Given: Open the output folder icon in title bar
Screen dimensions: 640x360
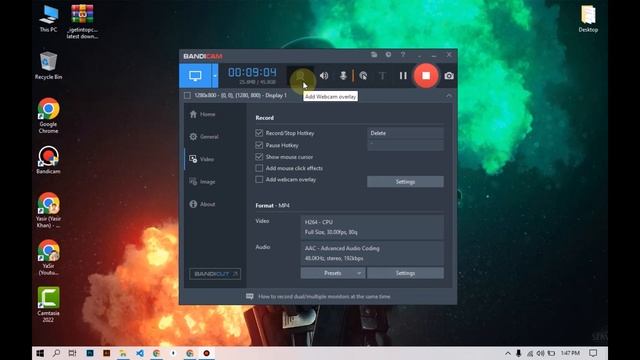Looking at the screenshot, I should 374,55.
